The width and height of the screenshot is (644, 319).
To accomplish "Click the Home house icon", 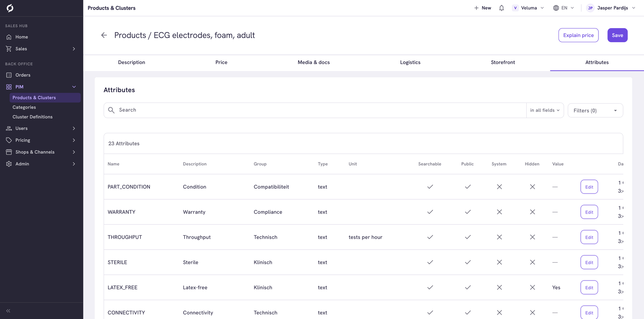I will pos(9,37).
